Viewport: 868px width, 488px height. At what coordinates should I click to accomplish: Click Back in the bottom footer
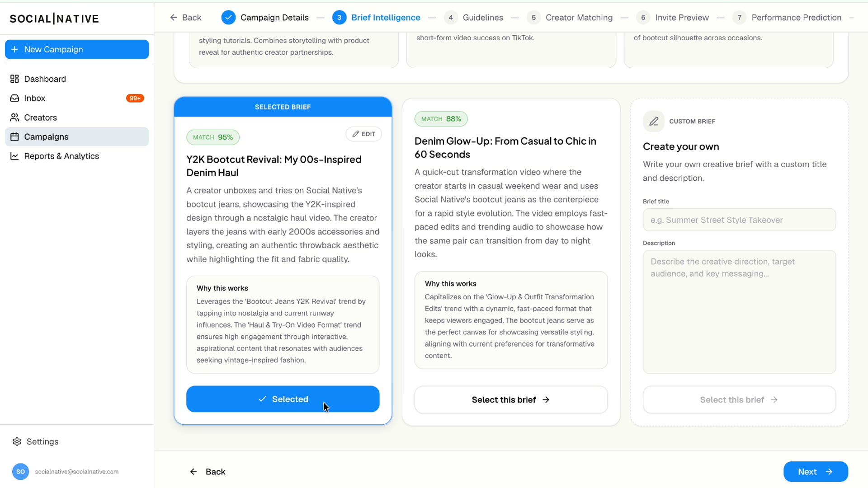(208, 472)
